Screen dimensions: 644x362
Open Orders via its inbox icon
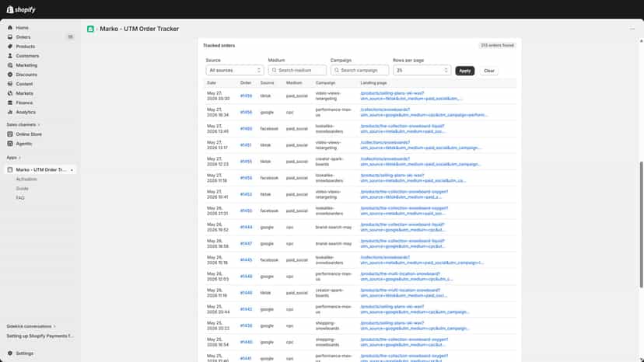10,37
